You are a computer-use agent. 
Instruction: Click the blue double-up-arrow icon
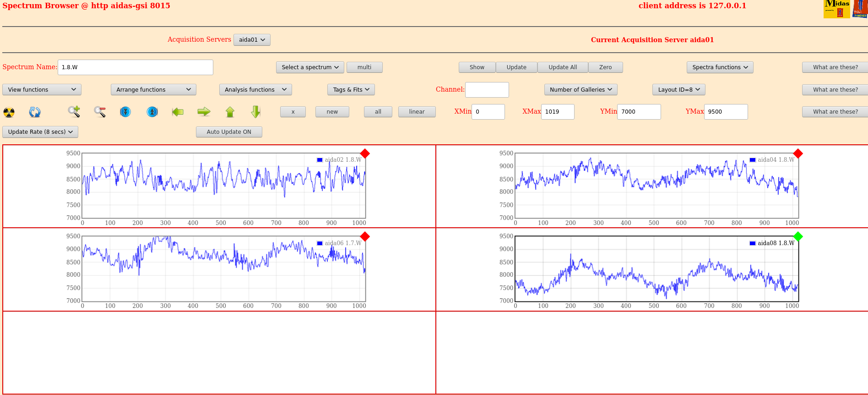point(152,112)
